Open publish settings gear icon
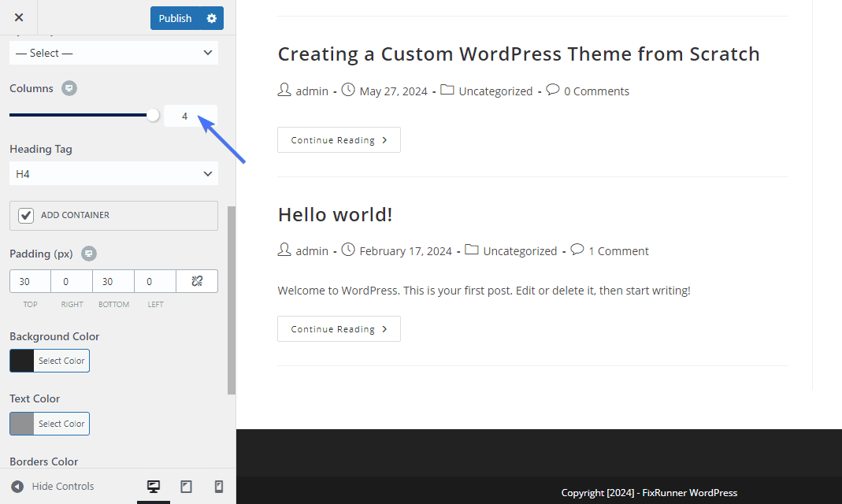This screenshot has height=504, width=842. [212, 18]
